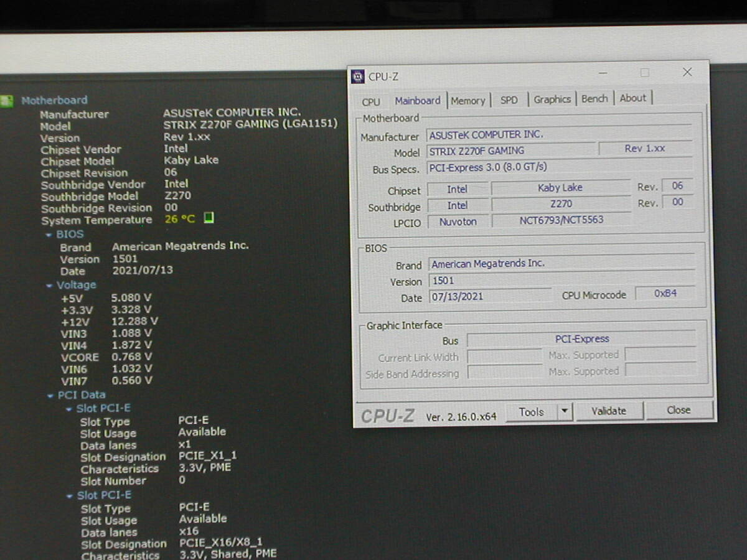Click the Slot Designation PCIE_X1_1 value

[x=207, y=455]
